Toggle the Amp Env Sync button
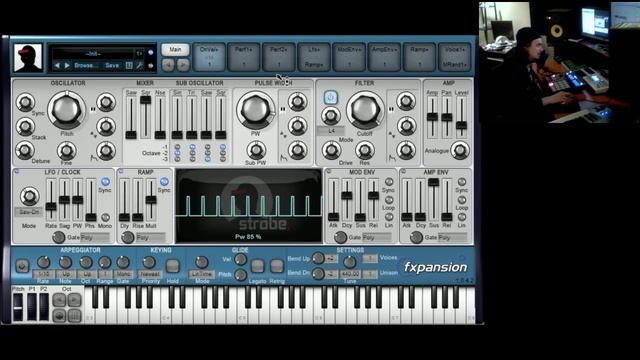The width and height of the screenshot is (640, 360). (x=462, y=182)
